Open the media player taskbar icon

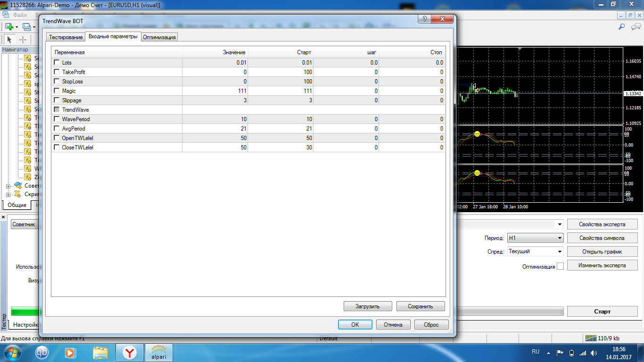coord(70,352)
